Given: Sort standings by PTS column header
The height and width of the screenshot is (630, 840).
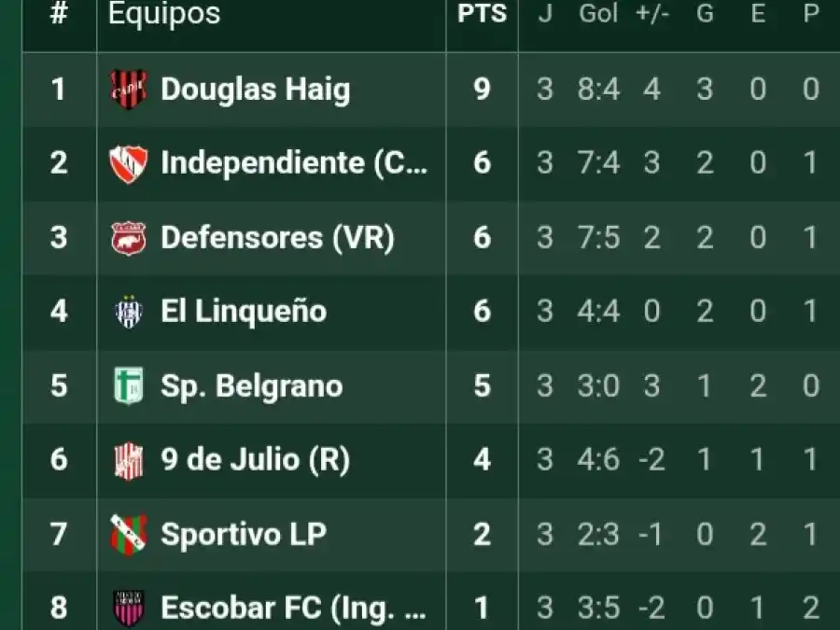Looking at the screenshot, I should (x=482, y=14).
